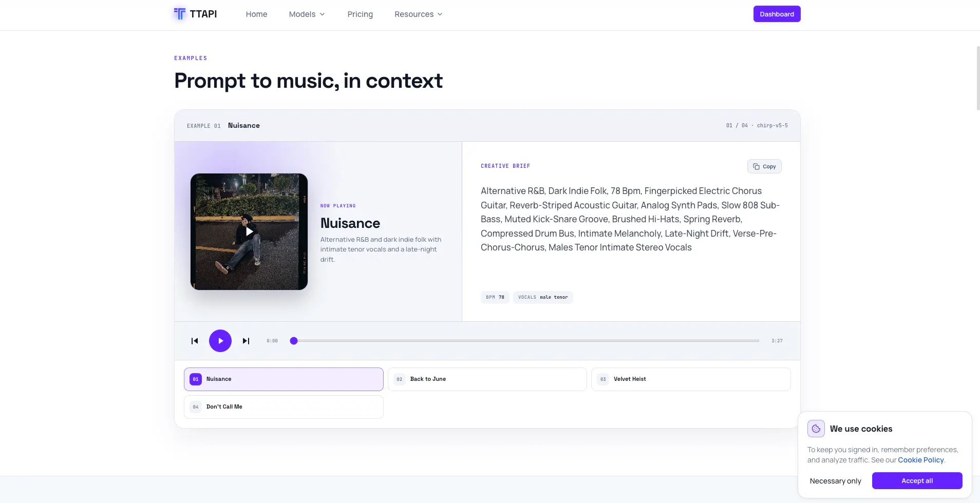The height and width of the screenshot is (503, 980).
Task: Copy the creative brief
Action: (x=764, y=166)
